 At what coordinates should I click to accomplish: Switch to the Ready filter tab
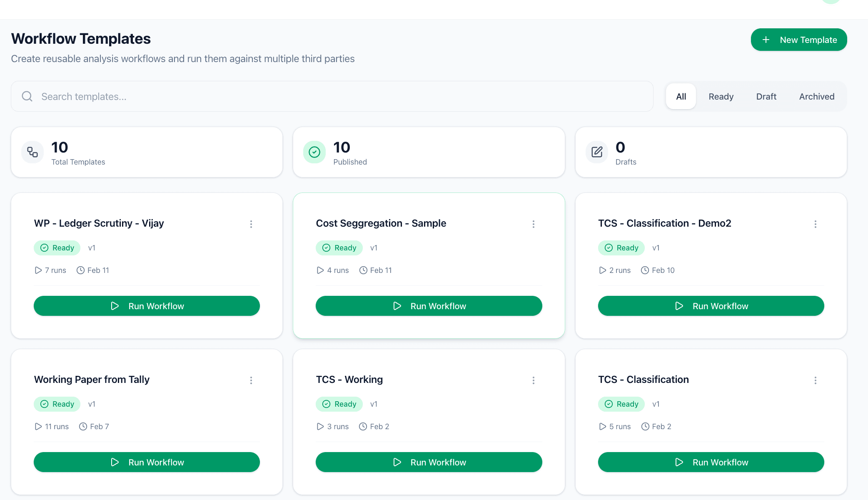point(721,96)
